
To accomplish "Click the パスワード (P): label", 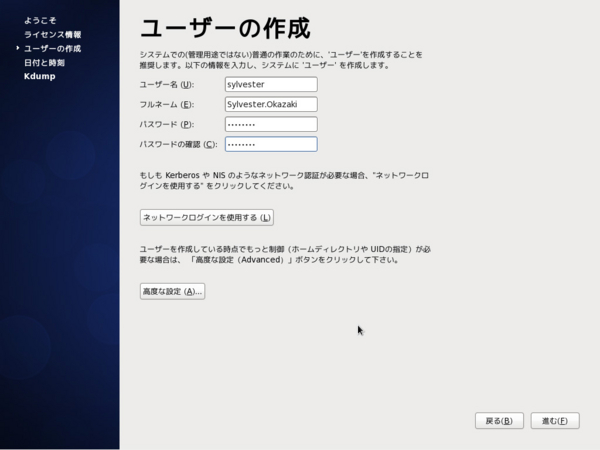I will click(x=166, y=124).
